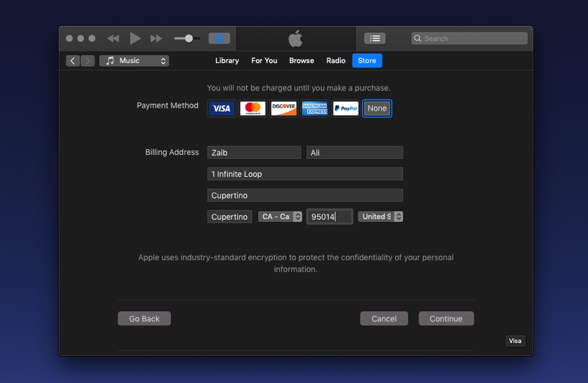The height and width of the screenshot is (383, 588).
Task: Select None as payment method
Action: [x=377, y=109]
